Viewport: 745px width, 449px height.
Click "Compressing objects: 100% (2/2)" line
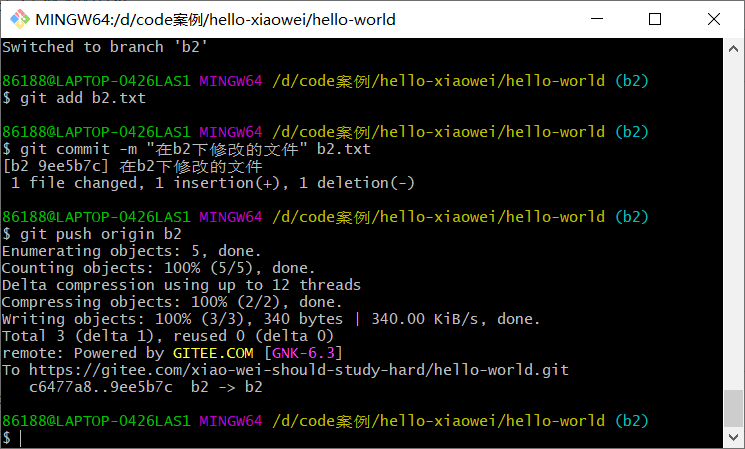[172, 302]
